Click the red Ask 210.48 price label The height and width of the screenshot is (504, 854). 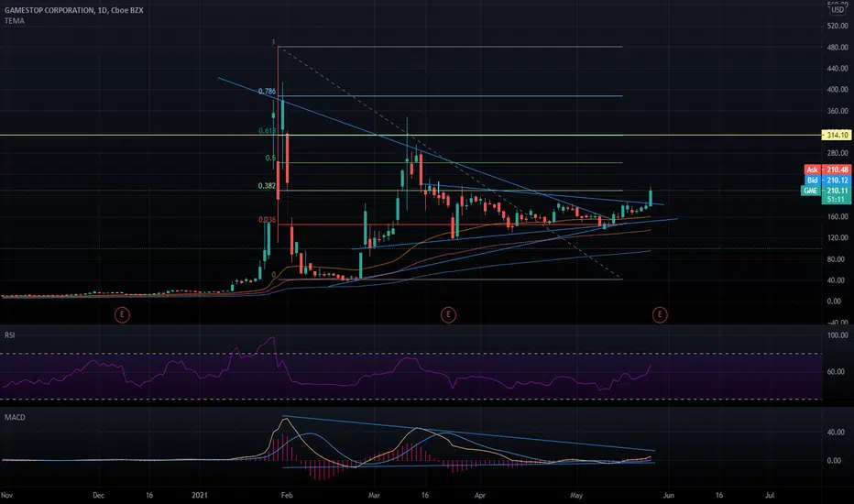(827, 170)
